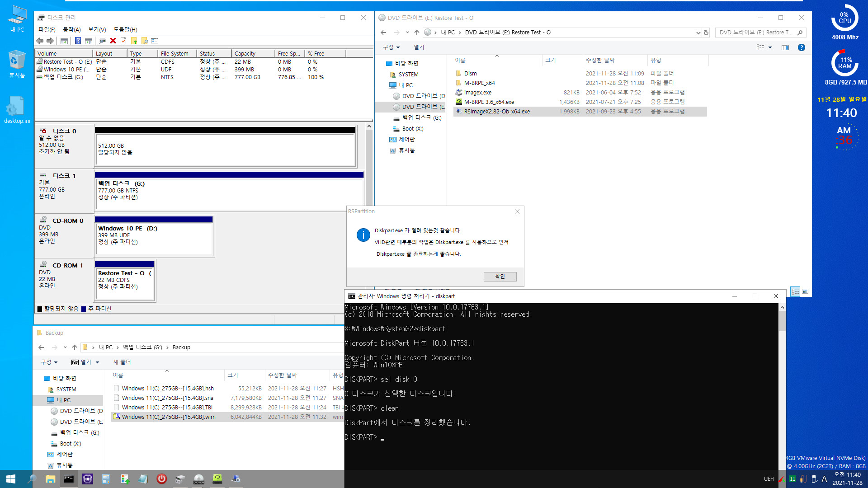Select 제어판 in Backup explorer tree

[64, 455]
